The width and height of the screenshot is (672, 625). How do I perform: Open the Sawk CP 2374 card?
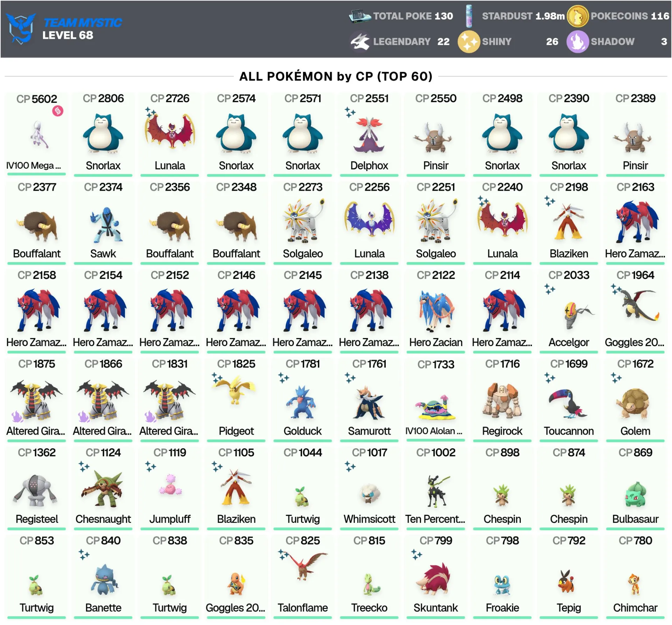click(103, 223)
